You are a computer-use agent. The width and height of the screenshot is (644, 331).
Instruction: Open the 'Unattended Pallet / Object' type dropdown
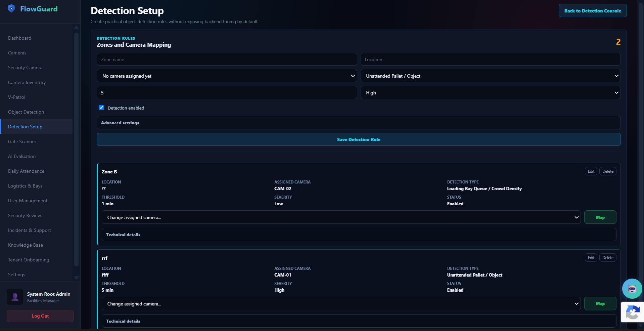(491, 76)
